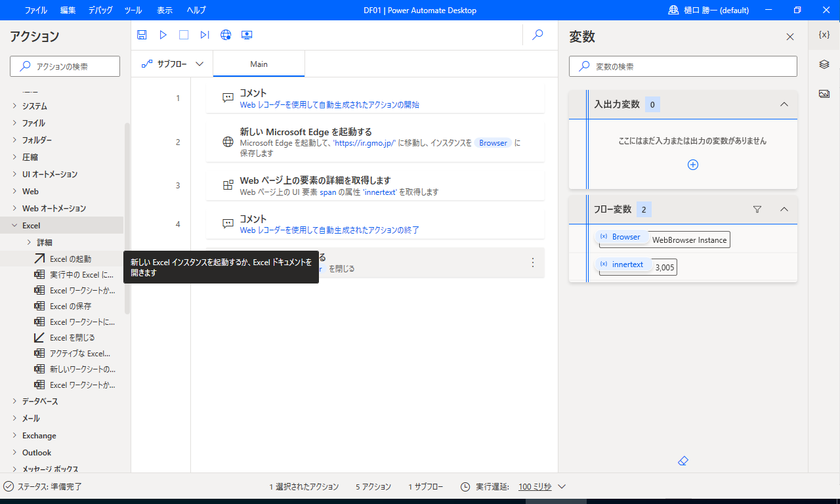This screenshot has width=840, height=504.
Task: Click the user account icon in title bar
Action: (673, 10)
